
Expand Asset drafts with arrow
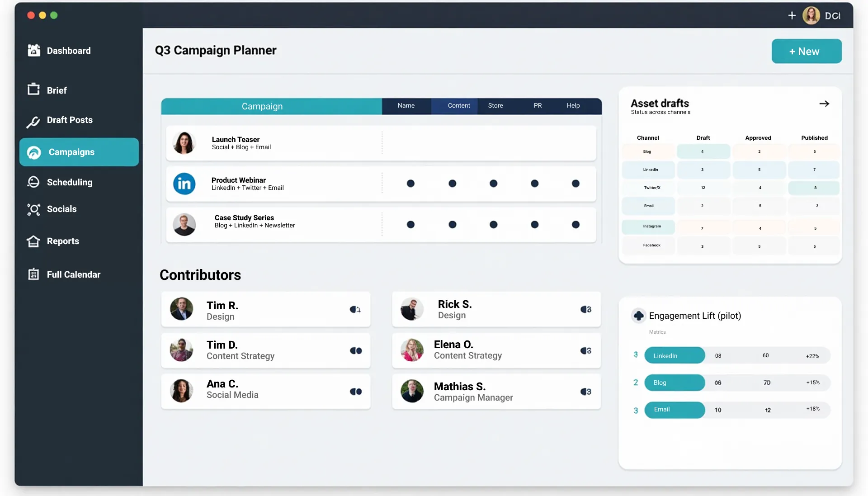tap(824, 104)
